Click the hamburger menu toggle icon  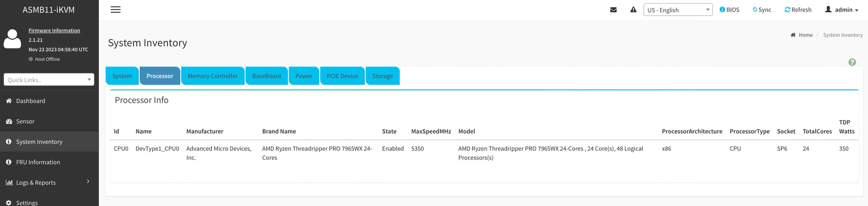[116, 10]
